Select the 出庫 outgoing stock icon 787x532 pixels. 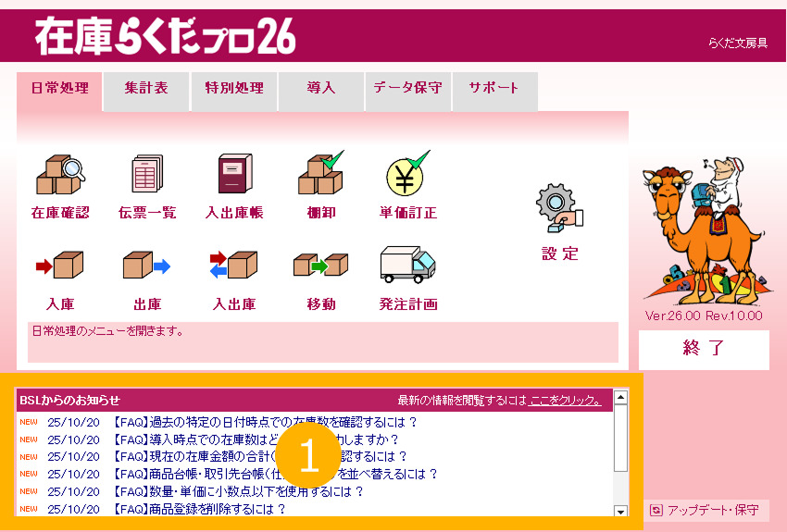tap(147, 265)
